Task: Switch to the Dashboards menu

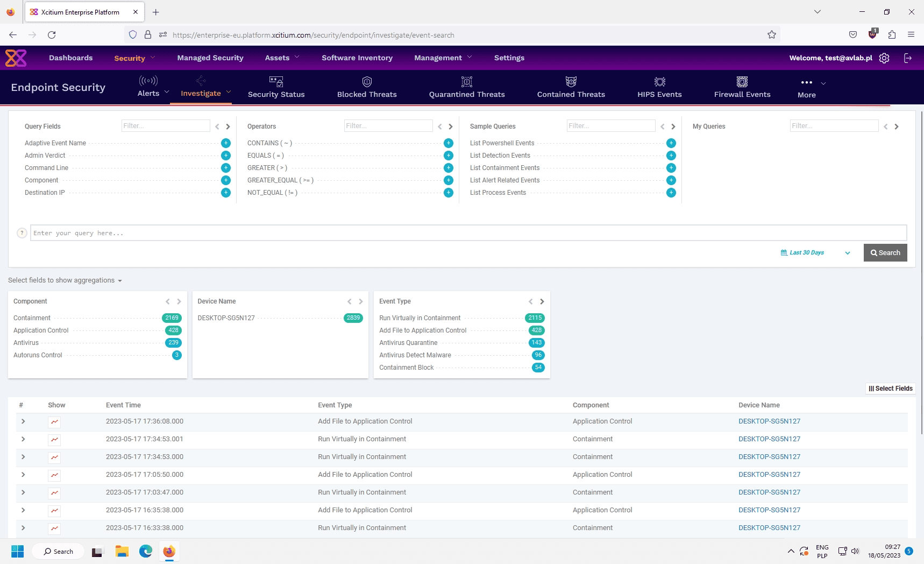Action: [x=70, y=58]
